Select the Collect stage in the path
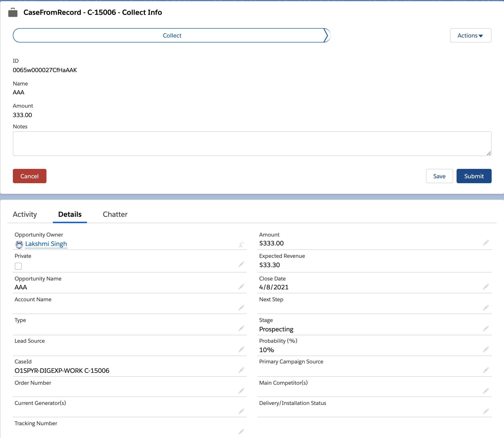Image resolution: width=504 pixels, height=438 pixels. pyautogui.click(x=172, y=35)
